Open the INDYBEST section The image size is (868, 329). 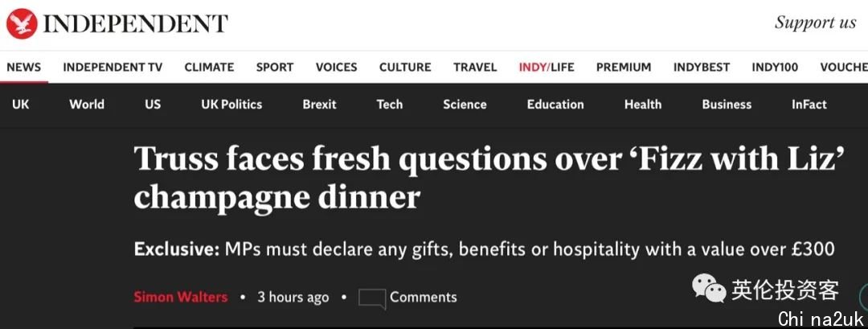coord(702,67)
